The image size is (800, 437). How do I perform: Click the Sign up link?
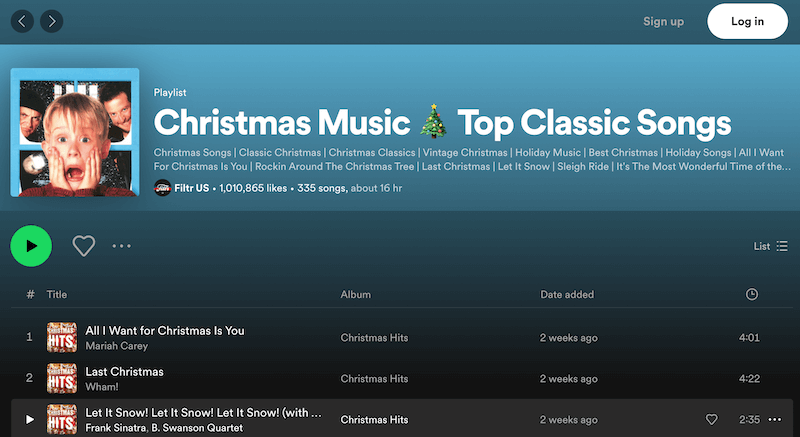tap(663, 21)
